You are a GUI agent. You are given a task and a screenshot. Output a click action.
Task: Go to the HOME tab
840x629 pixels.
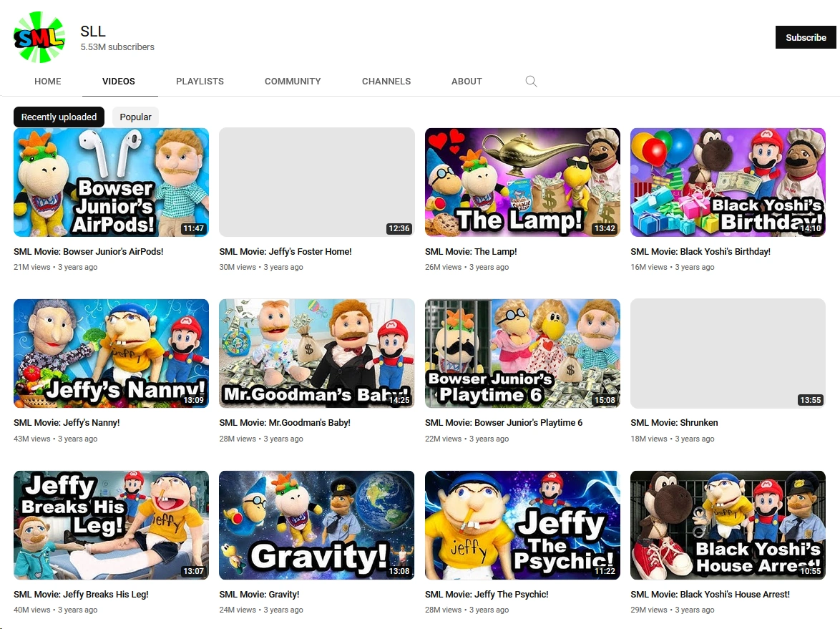tap(48, 81)
